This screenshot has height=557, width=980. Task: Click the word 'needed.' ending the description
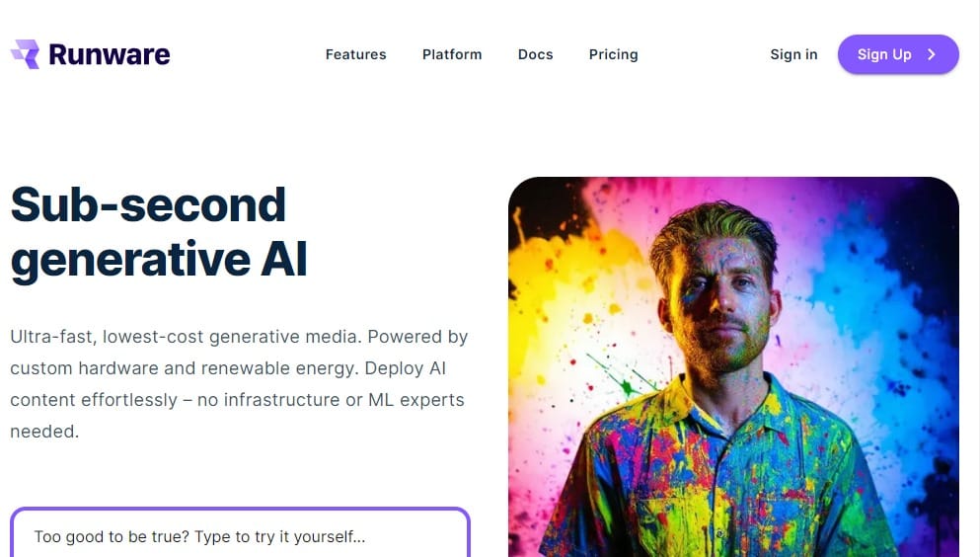point(44,432)
